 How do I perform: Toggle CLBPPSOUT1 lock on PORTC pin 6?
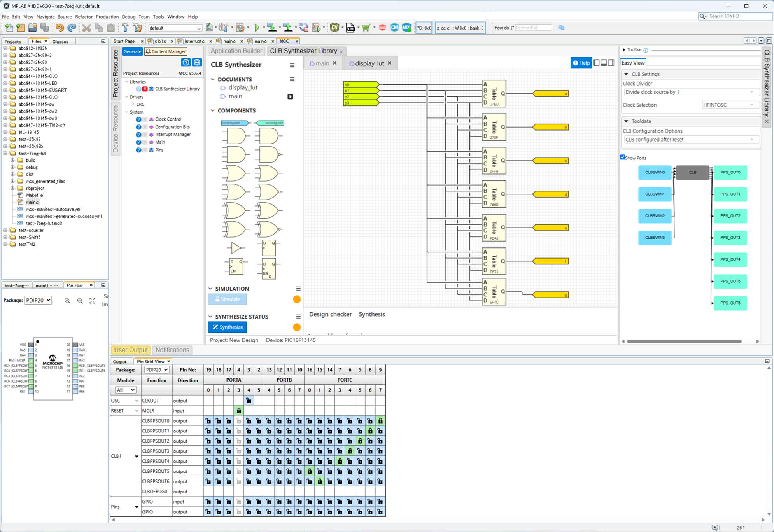coord(370,431)
